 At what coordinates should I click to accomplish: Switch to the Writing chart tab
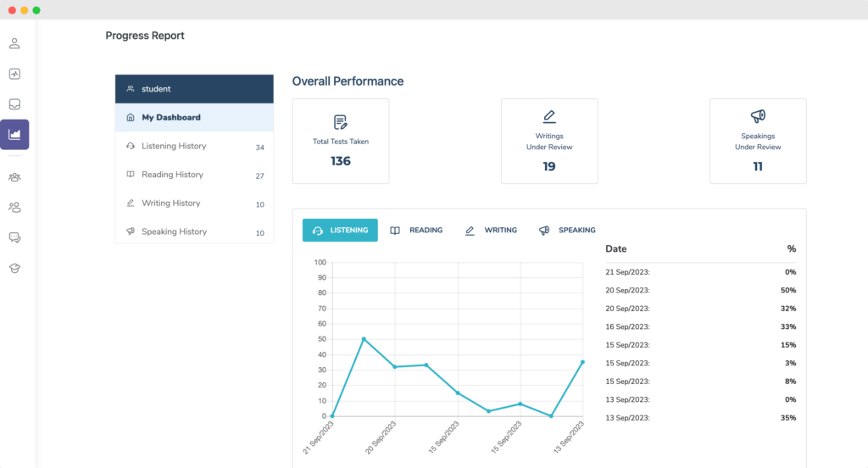[491, 230]
